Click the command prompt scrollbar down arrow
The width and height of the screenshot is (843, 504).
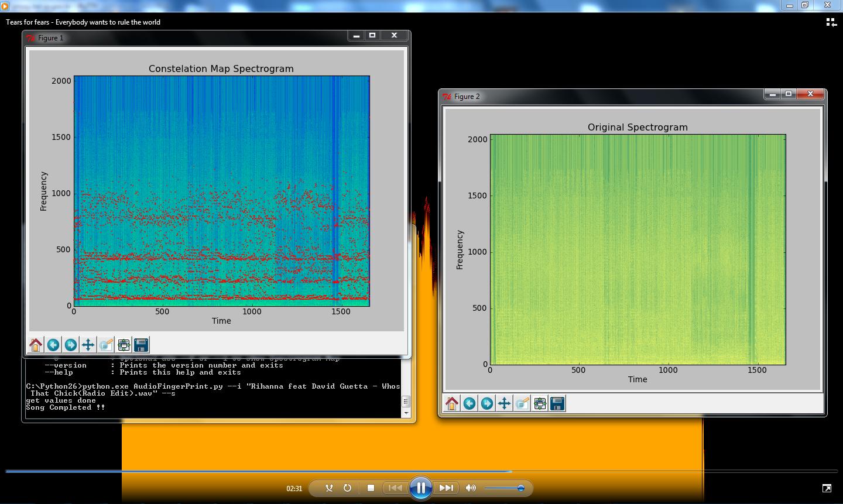(x=406, y=413)
